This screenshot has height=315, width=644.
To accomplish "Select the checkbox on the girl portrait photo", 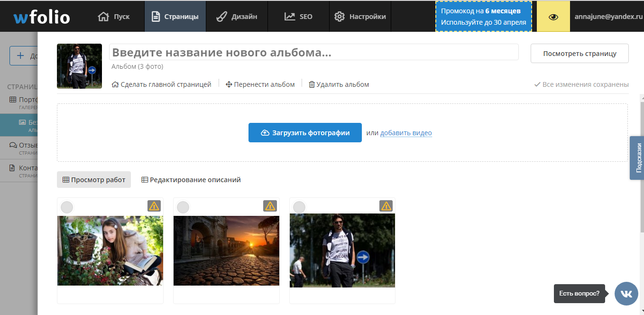I will tap(66, 206).
